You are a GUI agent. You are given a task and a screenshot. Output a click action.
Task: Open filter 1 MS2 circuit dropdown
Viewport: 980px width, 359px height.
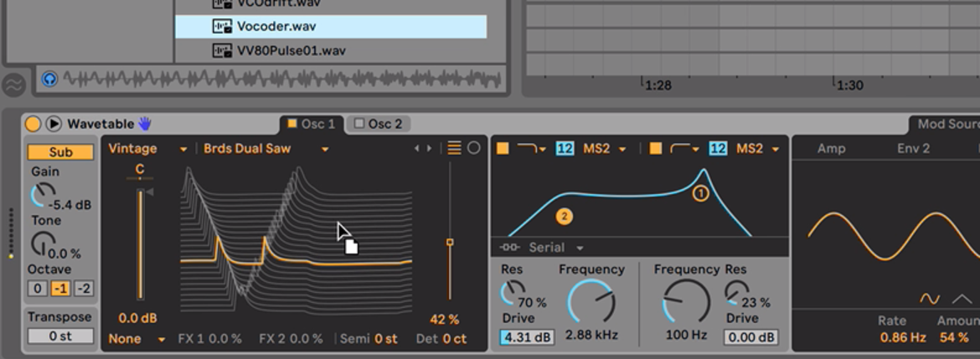605,149
